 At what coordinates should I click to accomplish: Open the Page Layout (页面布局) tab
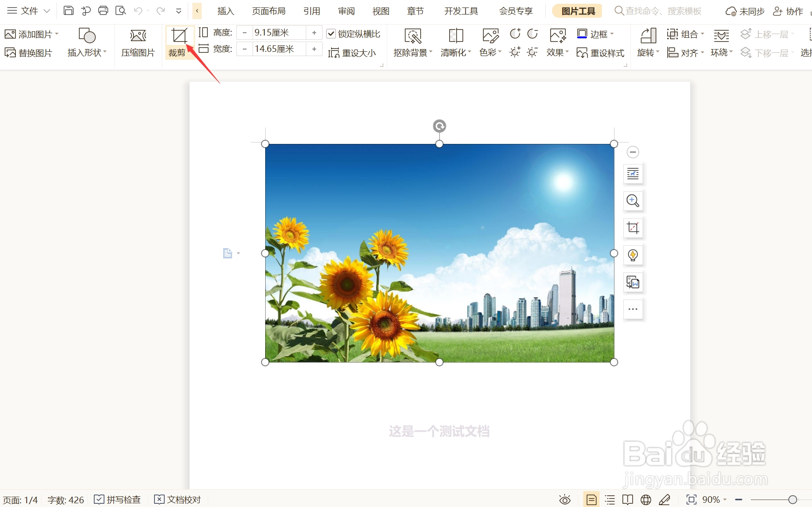point(268,11)
